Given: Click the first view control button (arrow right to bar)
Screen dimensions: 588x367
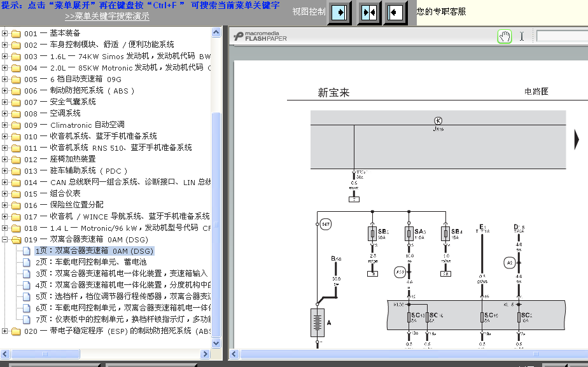Looking at the screenshot, I should click(340, 12).
